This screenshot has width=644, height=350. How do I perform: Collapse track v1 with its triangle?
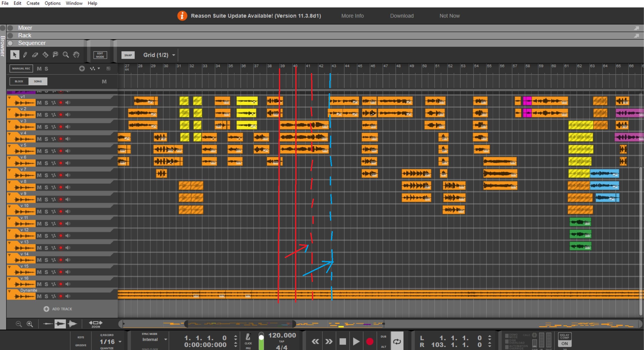tap(10, 98)
